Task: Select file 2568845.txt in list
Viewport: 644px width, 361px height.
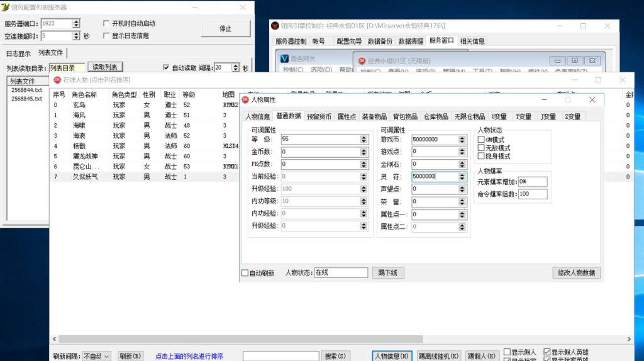Action: coord(26,99)
